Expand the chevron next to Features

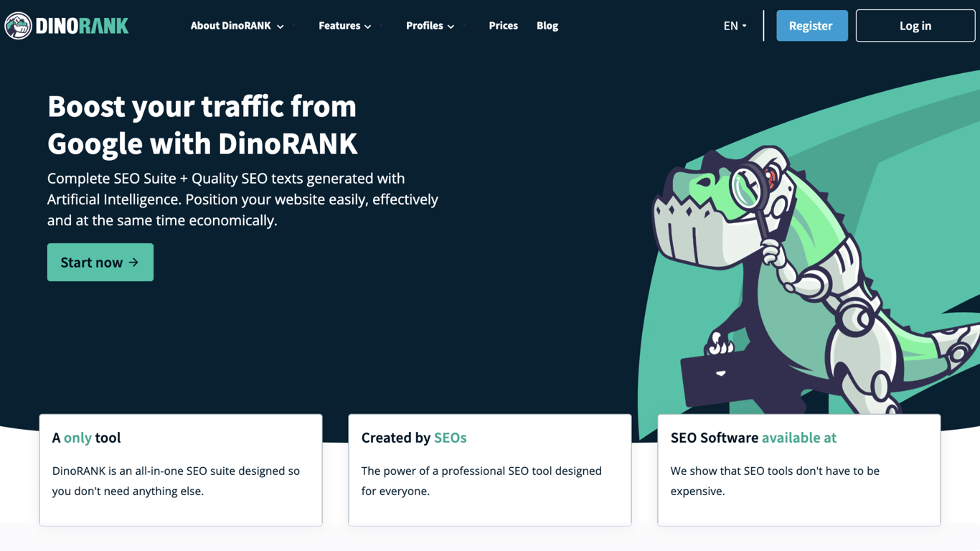367,27
